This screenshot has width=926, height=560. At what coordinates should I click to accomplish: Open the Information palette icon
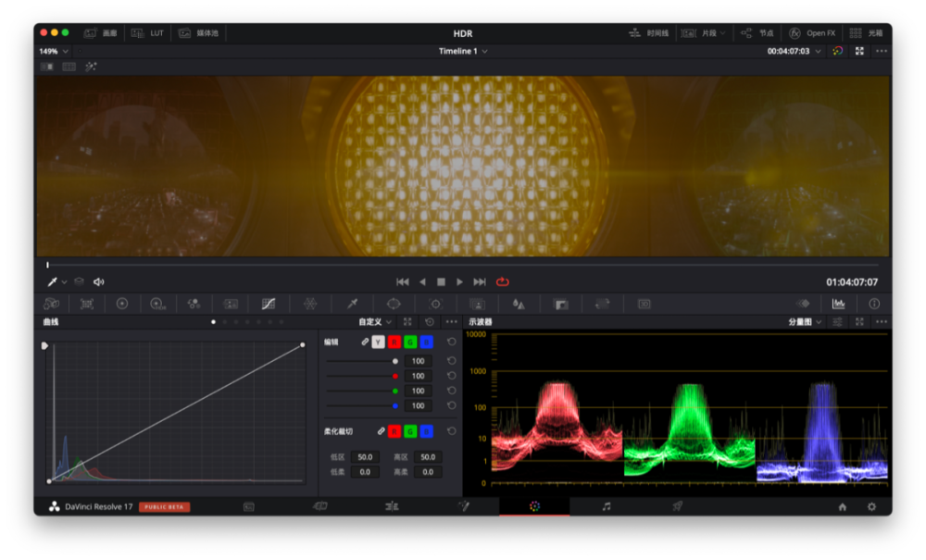[874, 304]
